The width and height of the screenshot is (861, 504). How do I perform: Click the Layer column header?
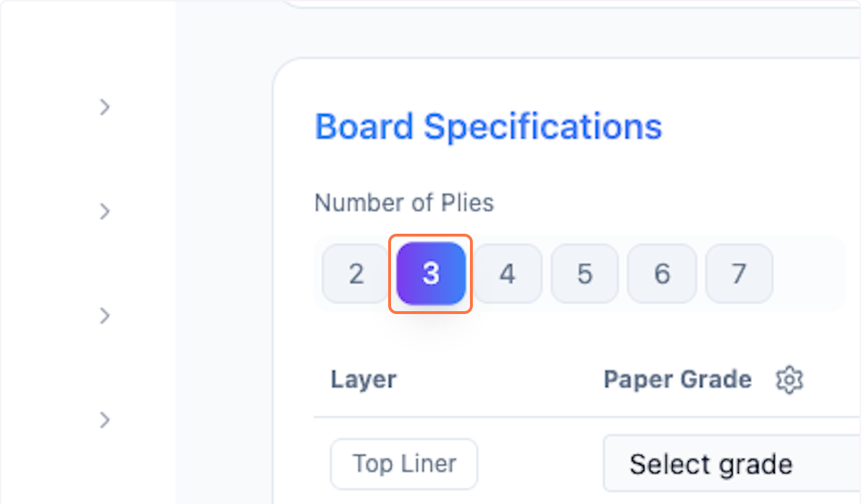(363, 379)
